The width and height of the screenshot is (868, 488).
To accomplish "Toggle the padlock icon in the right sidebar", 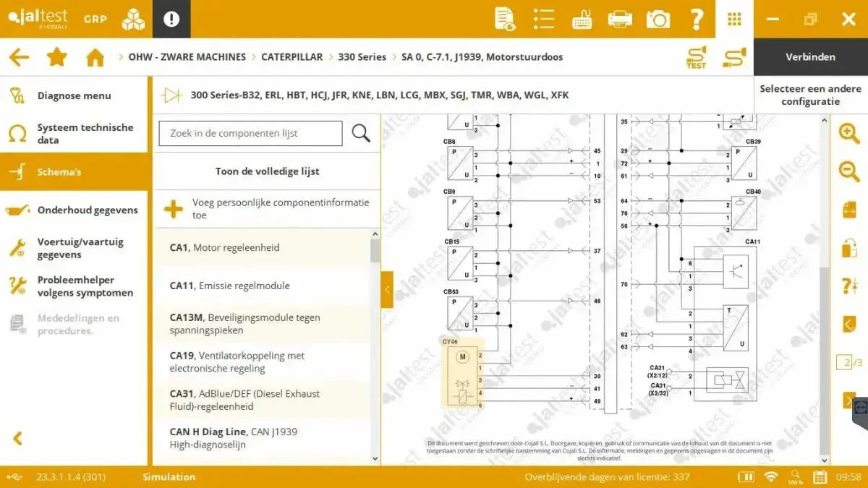I will pos(848,246).
